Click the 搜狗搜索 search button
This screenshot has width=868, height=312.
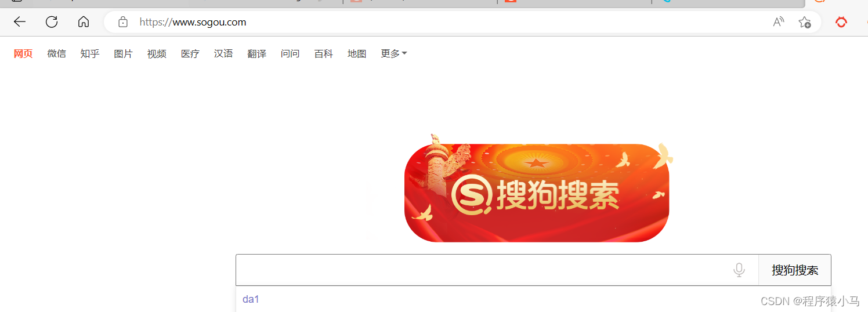[x=795, y=270]
